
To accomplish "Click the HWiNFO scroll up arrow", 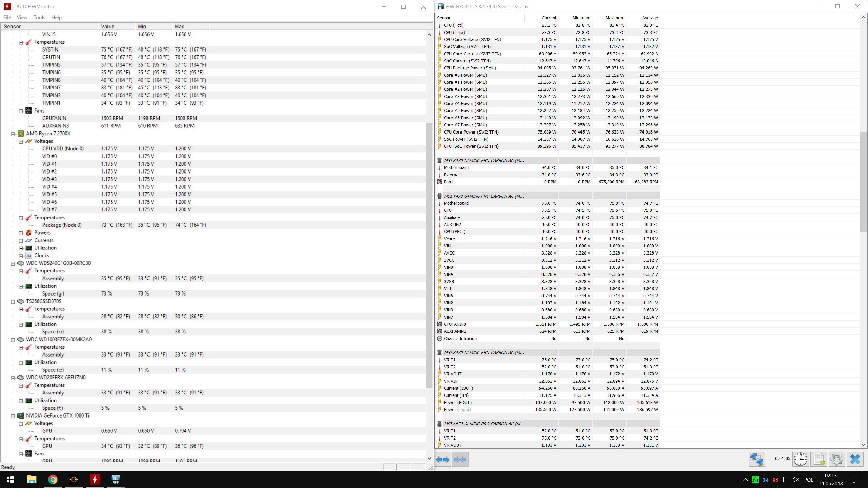I will [x=863, y=17].
